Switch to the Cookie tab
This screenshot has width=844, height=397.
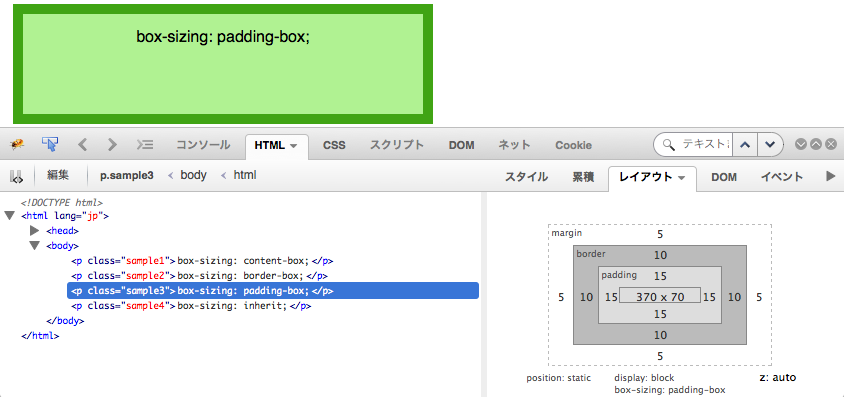click(x=573, y=145)
